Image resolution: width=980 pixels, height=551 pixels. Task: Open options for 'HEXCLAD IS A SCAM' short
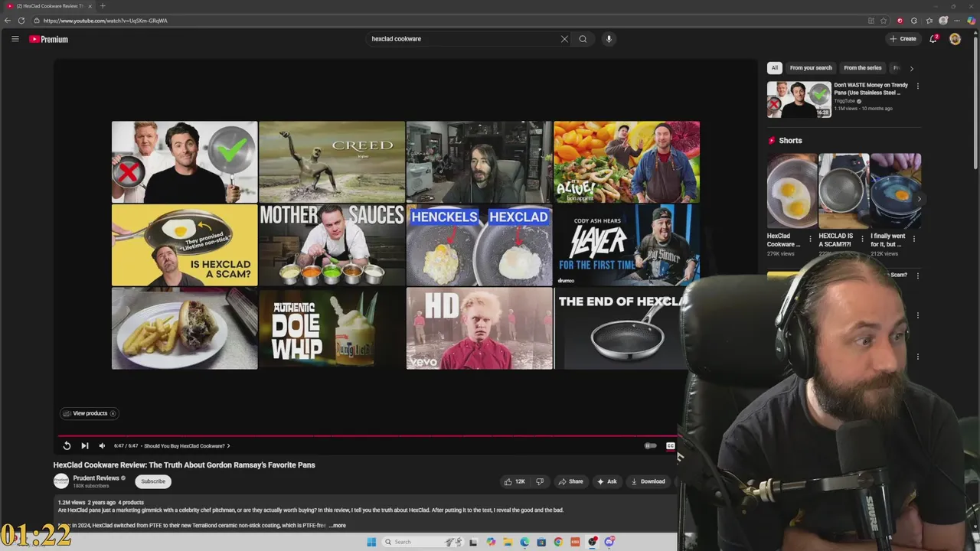[862, 239]
